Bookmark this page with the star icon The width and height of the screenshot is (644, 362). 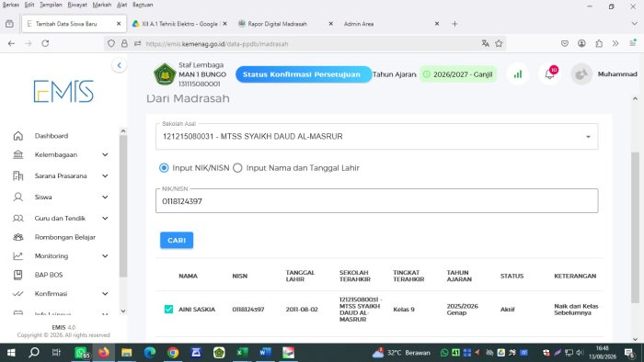point(499,43)
